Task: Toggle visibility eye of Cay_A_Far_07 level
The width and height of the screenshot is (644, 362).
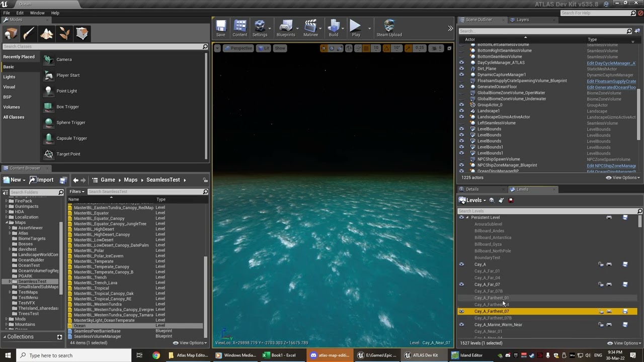Action: click(461, 285)
